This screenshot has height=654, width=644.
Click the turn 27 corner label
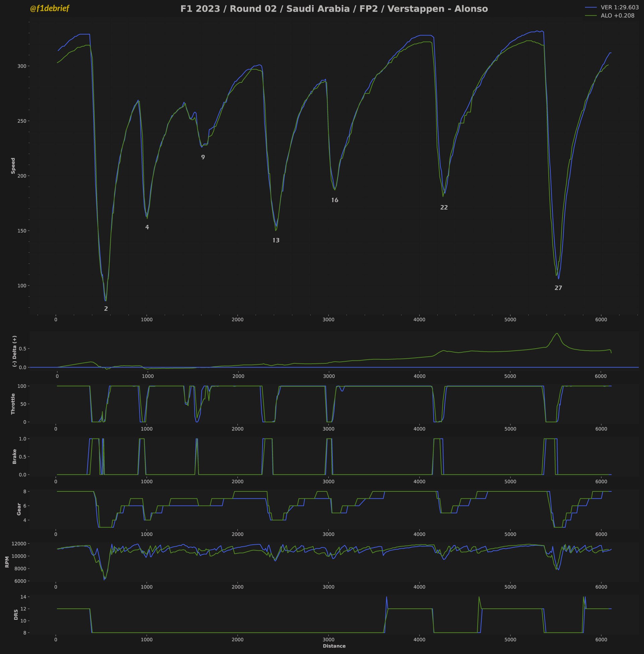click(x=558, y=288)
